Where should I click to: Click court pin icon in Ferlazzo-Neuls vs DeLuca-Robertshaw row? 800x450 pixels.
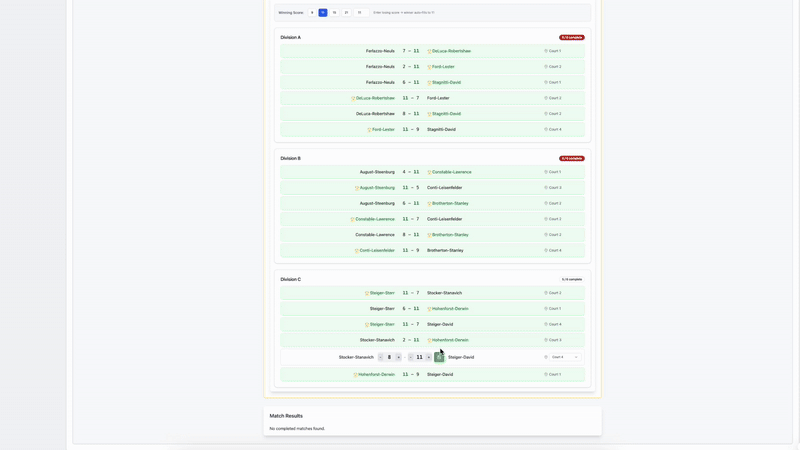(546, 51)
